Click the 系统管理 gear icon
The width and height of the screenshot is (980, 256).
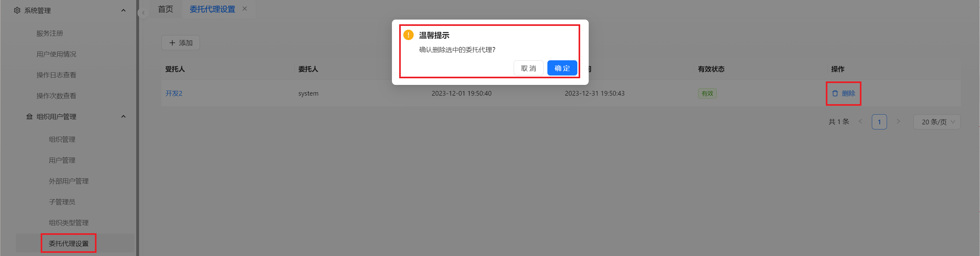17,10
